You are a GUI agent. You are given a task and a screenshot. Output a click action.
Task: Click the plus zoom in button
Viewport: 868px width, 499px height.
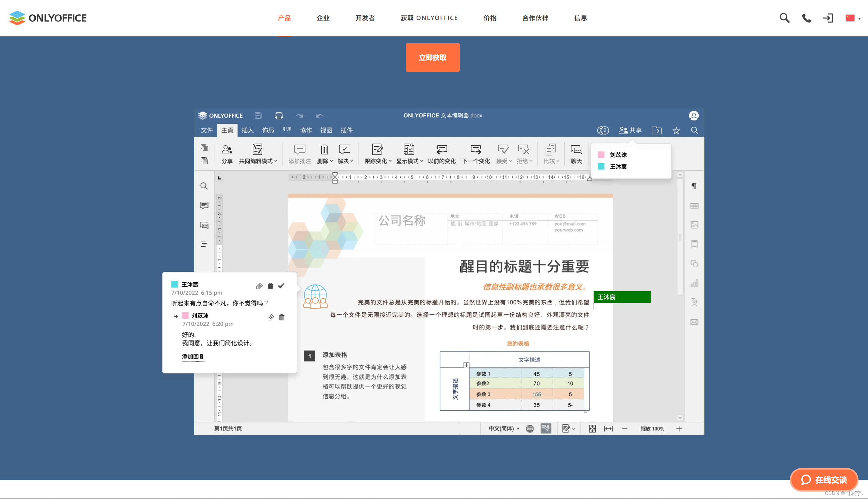(x=679, y=428)
